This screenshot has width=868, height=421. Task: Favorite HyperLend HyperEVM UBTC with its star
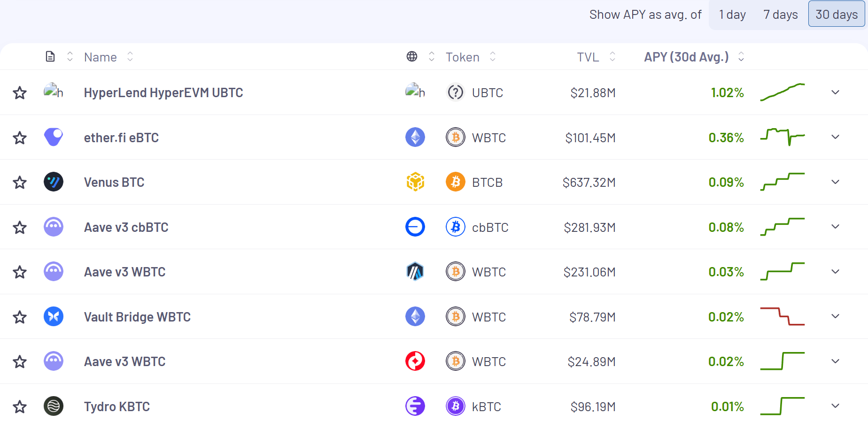20,92
